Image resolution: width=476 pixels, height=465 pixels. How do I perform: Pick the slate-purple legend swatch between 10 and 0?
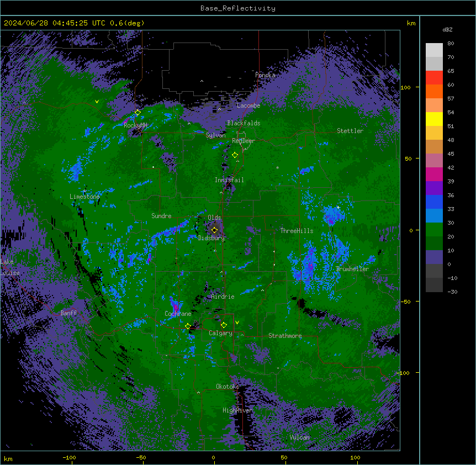click(x=434, y=257)
